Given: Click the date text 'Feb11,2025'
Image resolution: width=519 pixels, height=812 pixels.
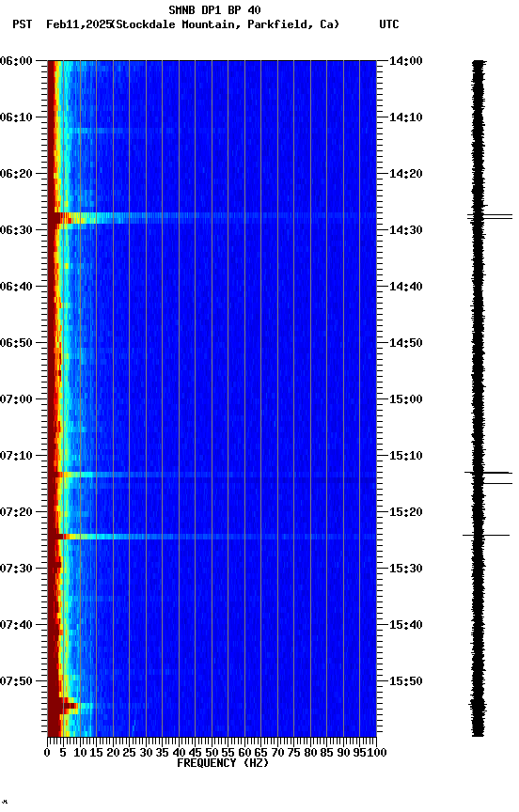Looking at the screenshot, I should [x=79, y=24].
